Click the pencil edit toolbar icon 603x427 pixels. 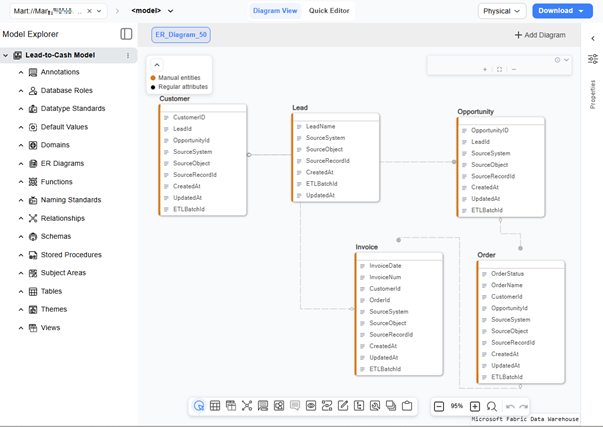coord(343,406)
